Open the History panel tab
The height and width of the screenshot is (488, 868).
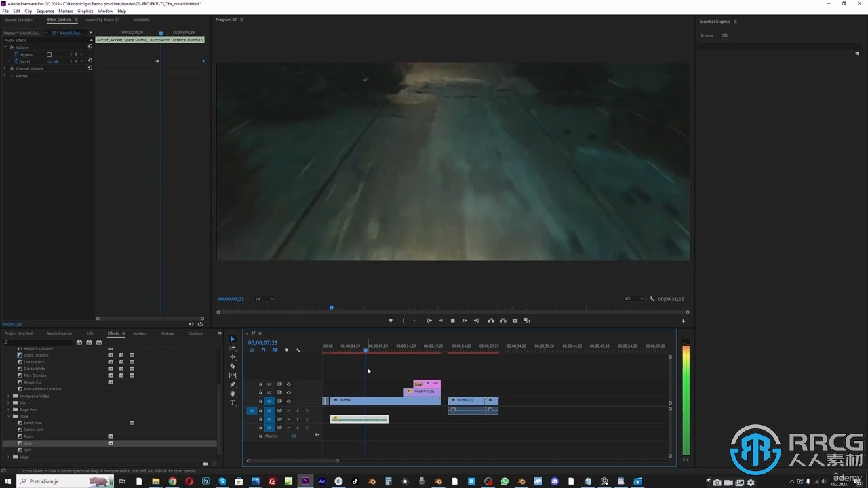(167, 333)
